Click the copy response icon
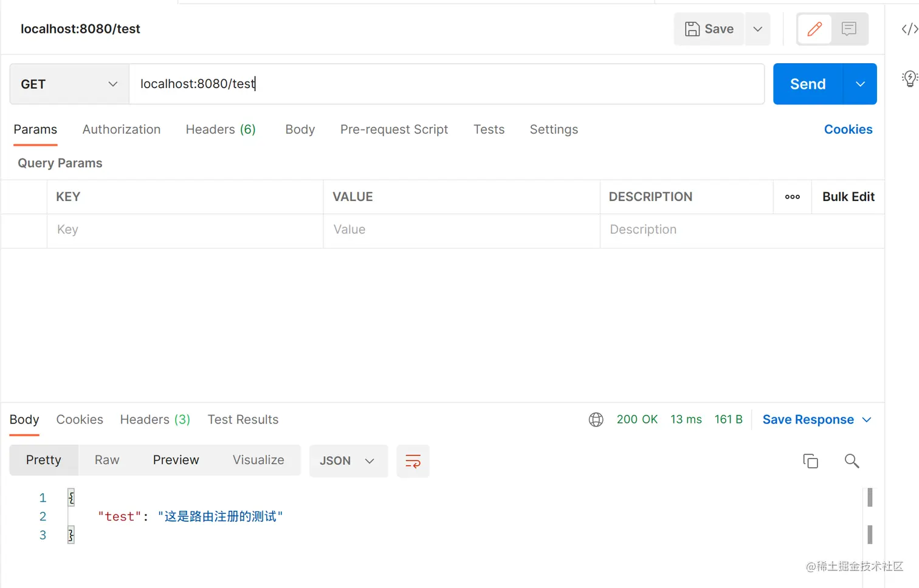Screen dimensions: 919x588 810,461
